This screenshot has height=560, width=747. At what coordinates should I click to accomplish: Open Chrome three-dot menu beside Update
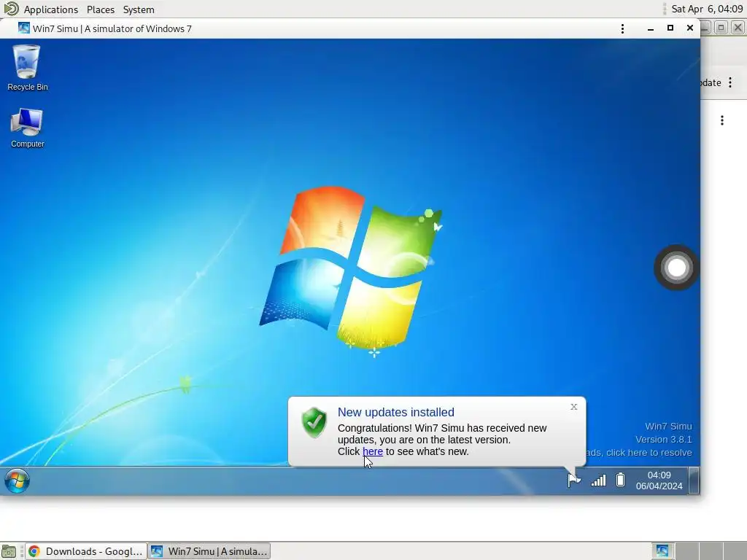730,82
